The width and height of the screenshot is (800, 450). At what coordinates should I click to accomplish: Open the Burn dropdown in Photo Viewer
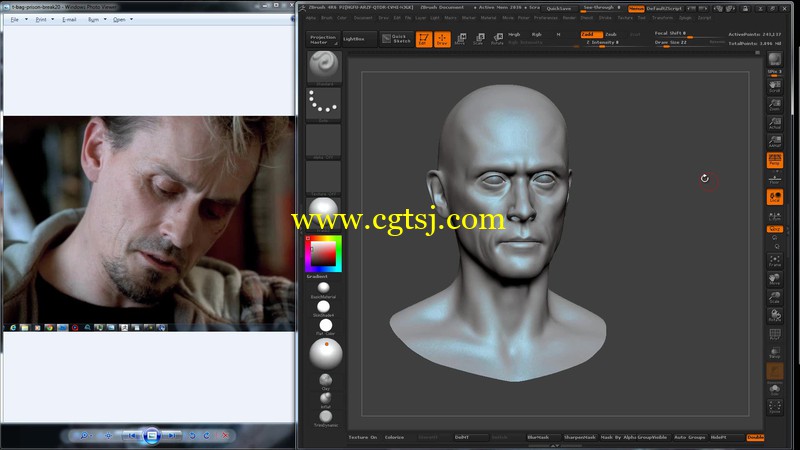pyautogui.click(x=97, y=19)
